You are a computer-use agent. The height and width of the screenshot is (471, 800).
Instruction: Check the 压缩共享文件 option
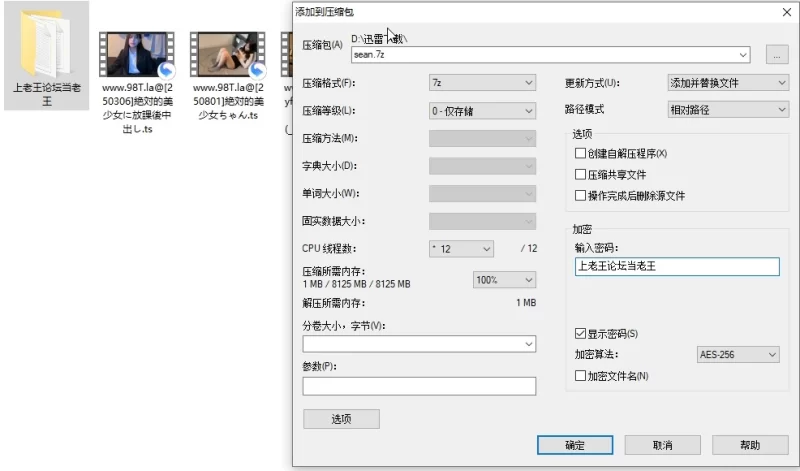point(581,175)
